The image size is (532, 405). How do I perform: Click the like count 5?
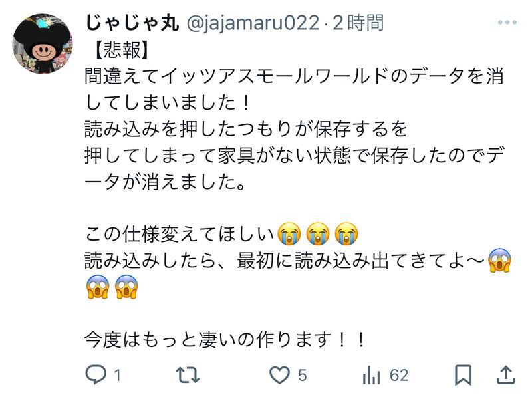pos(303,376)
